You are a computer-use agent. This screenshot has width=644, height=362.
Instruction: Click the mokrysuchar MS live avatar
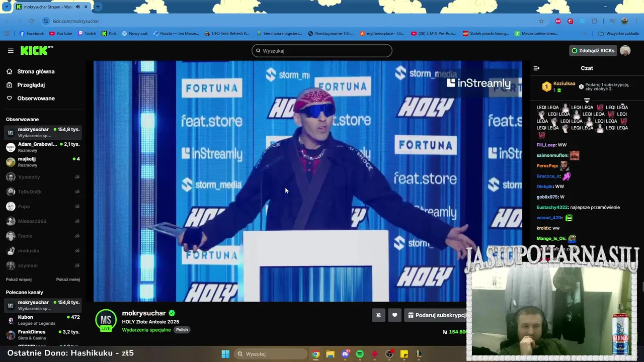(x=106, y=320)
